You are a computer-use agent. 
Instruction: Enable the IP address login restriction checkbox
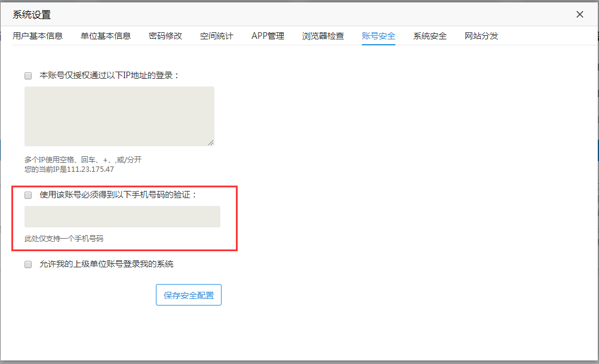(28, 76)
